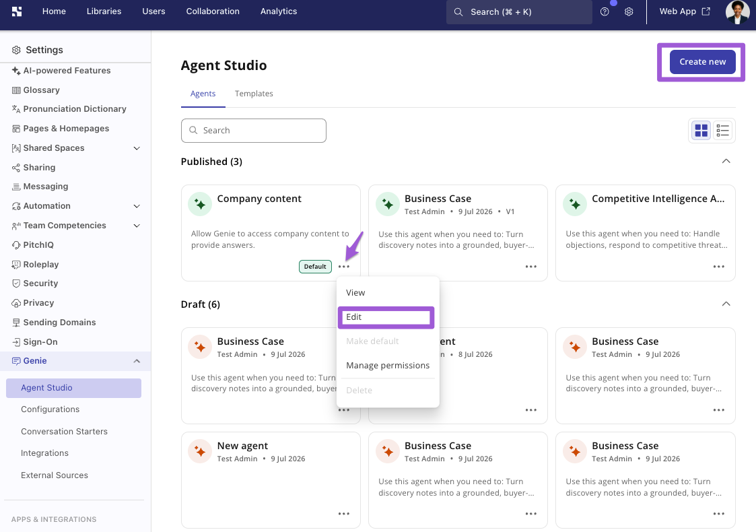Open three-dot menu on New agent card
This screenshot has width=756, height=532.
point(344,514)
